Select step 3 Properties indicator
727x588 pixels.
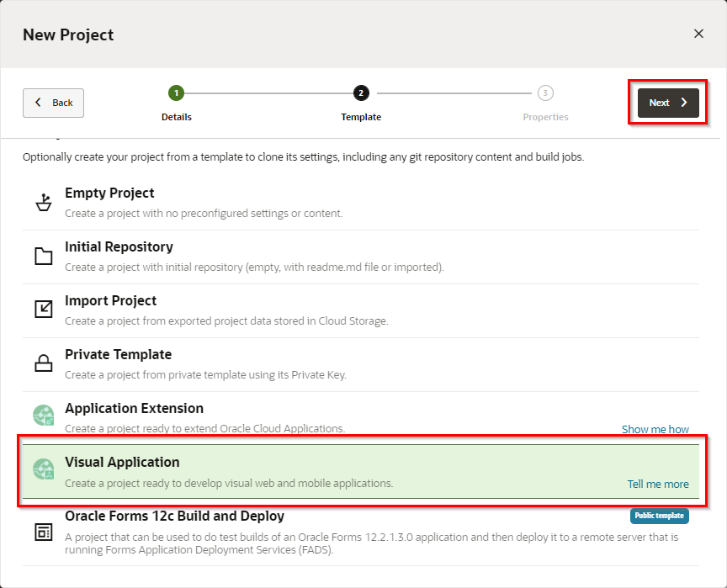pyautogui.click(x=545, y=93)
